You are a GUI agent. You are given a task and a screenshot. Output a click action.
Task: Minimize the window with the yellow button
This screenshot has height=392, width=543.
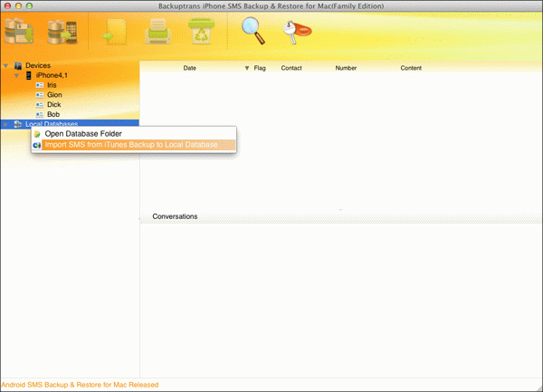19,5
